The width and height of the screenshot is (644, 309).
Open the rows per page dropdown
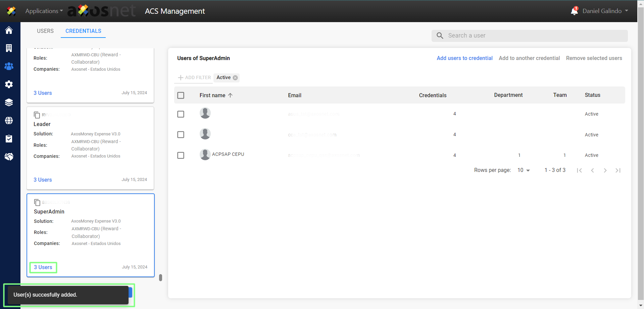tap(524, 170)
